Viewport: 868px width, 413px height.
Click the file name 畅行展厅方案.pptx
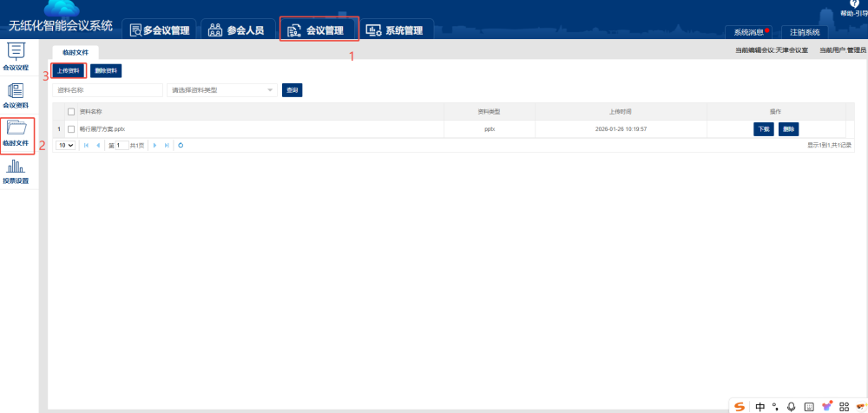coord(102,129)
